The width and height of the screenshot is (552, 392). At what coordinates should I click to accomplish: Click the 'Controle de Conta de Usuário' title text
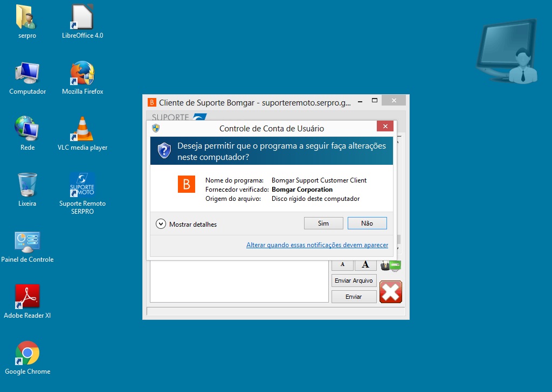click(272, 129)
